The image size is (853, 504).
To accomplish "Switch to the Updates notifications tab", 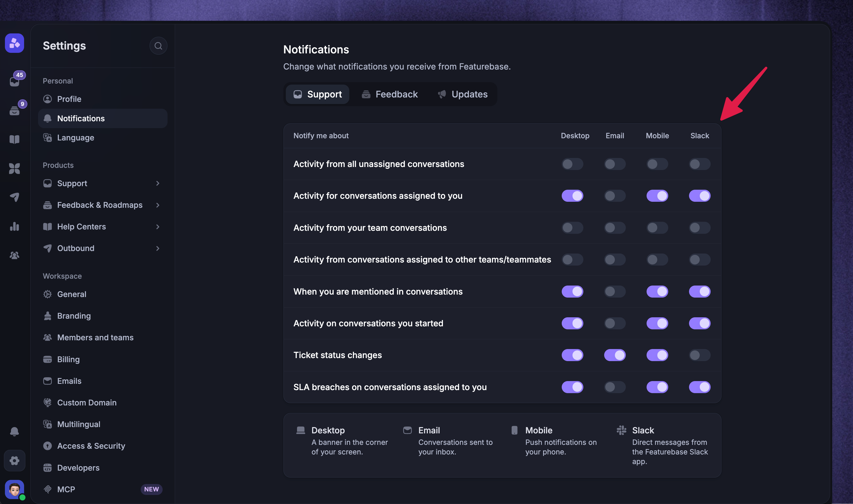I will tap(462, 94).
